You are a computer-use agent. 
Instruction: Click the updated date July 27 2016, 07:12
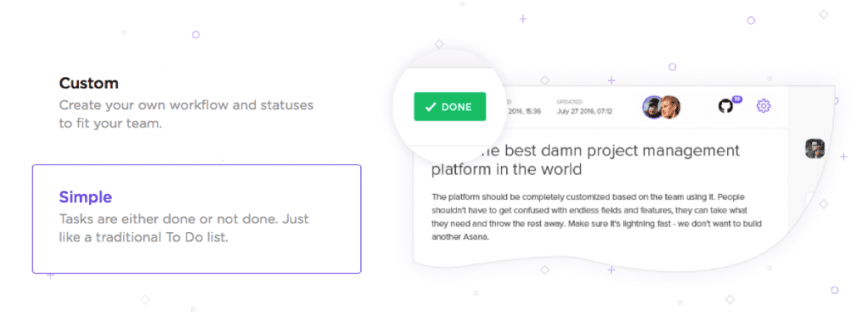pyautogui.click(x=585, y=111)
